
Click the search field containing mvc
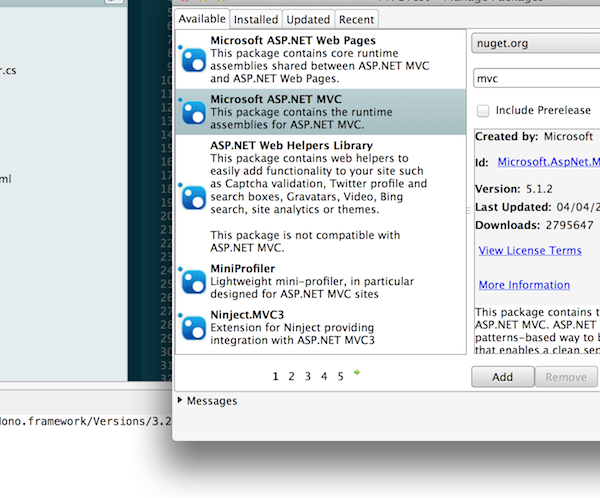536,78
